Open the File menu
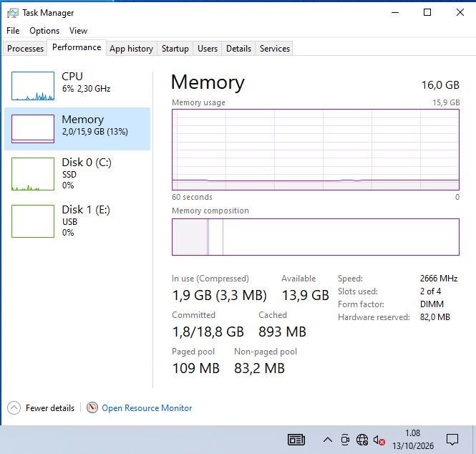476x454 pixels. (x=13, y=31)
